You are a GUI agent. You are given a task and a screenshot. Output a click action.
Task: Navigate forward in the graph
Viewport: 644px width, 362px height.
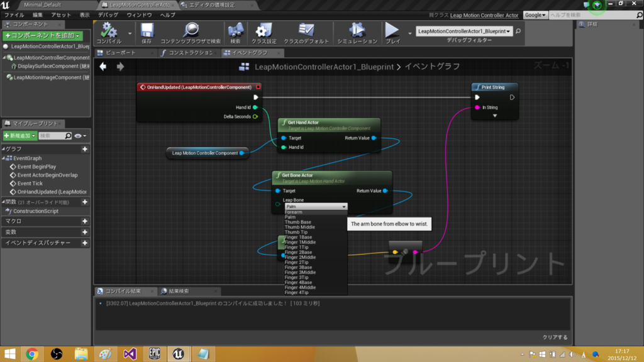coord(120,66)
